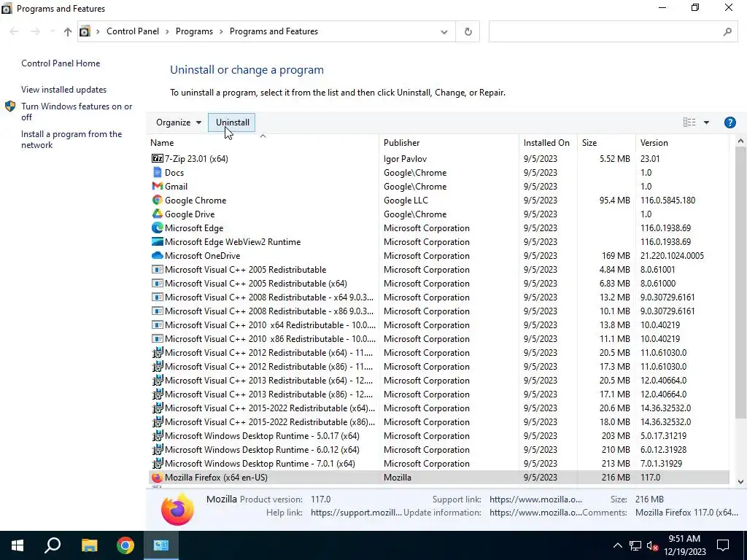Open the Organize dropdown menu
The width and height of the screenshot is (747, 560).
pos(178,122)
